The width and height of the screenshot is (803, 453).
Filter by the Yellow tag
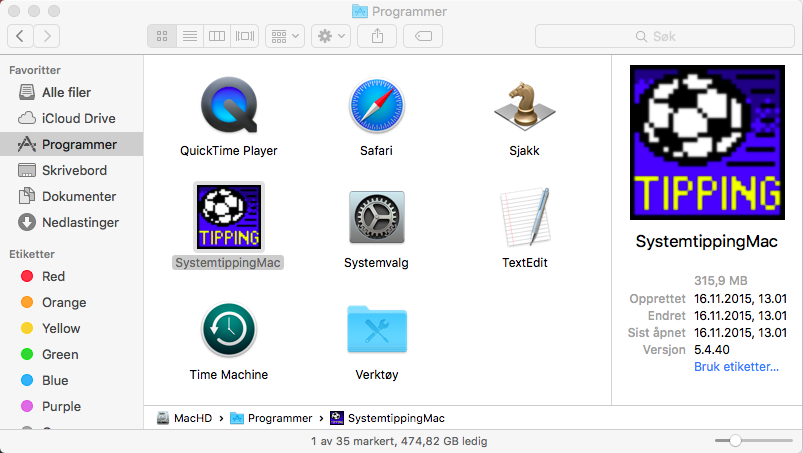pos(72,329)
